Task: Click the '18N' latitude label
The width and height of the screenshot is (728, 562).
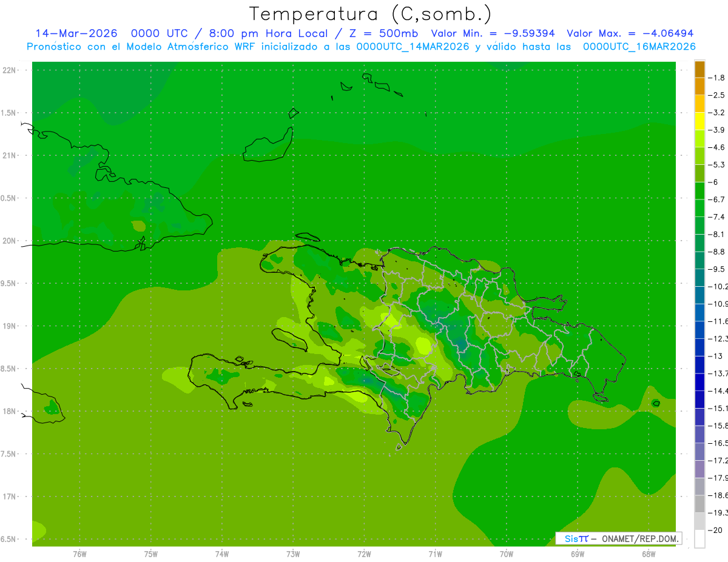Action: (10, 412)
